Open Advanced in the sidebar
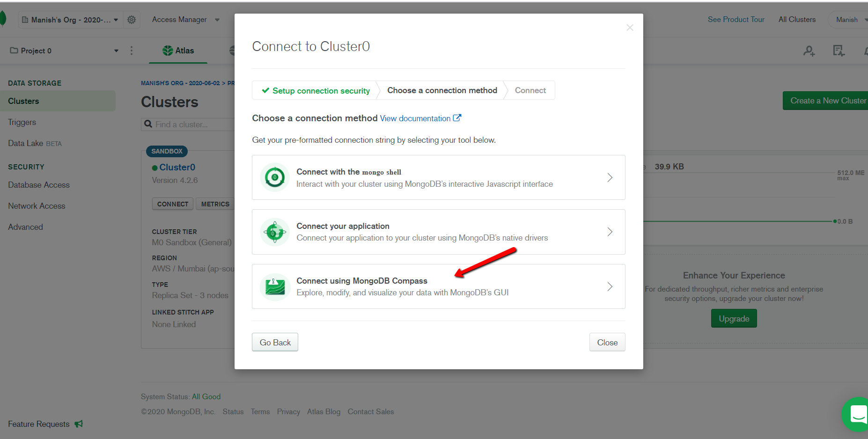Viewport: 868px width, 439px height. [x=25, y=227]
